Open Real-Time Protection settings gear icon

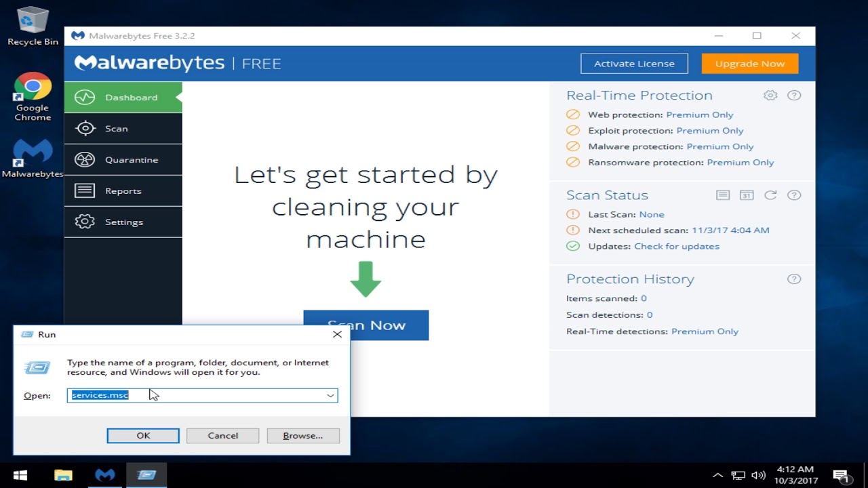(770, 96)
